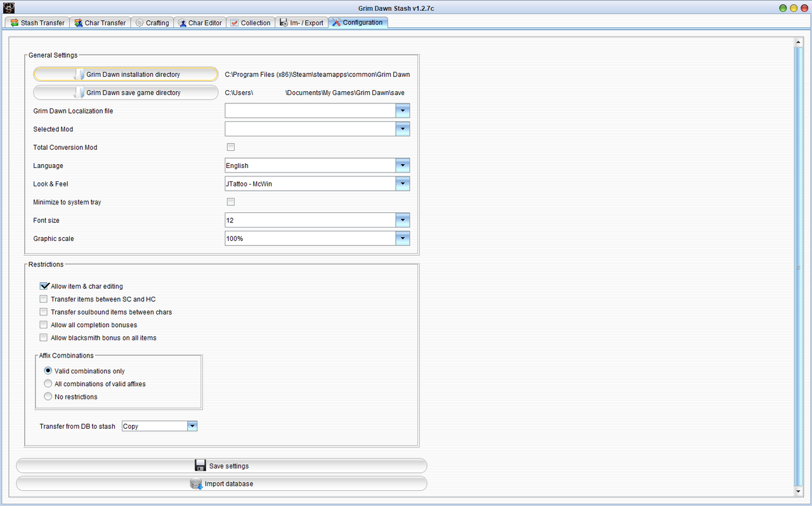Select the No restrictions affix option
Viewport: 812px width, 506px height.
(x=48, y=396)
